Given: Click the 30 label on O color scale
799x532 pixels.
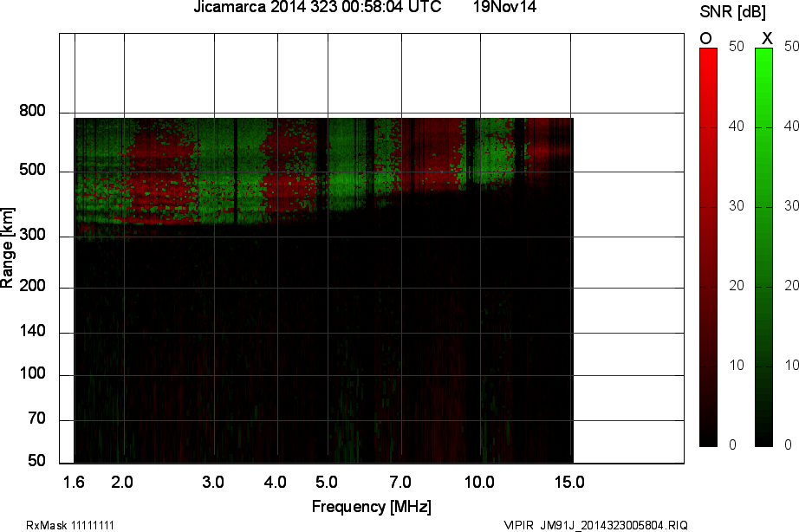Looking at the screenshot, I should (x=737, y=206).
